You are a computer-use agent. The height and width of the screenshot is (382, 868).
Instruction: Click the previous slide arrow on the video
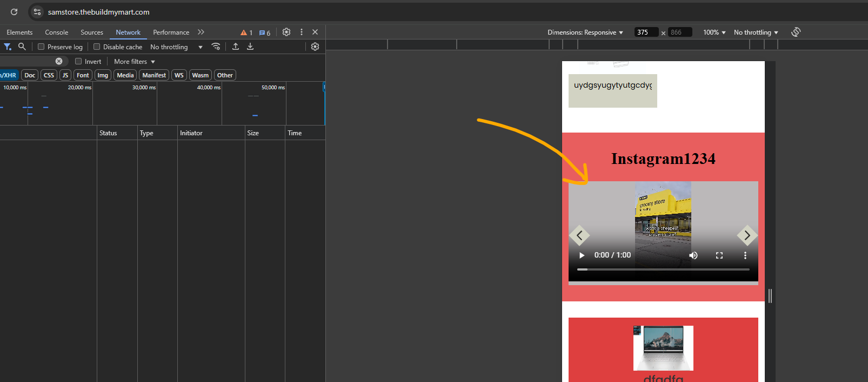click(579, 235)
